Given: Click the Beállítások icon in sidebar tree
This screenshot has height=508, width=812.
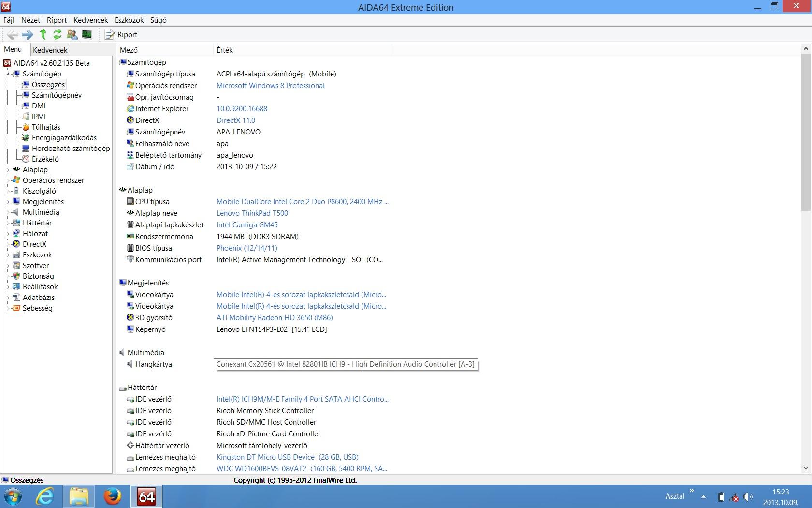Looking at the screenshot, I should pos(16,287).
